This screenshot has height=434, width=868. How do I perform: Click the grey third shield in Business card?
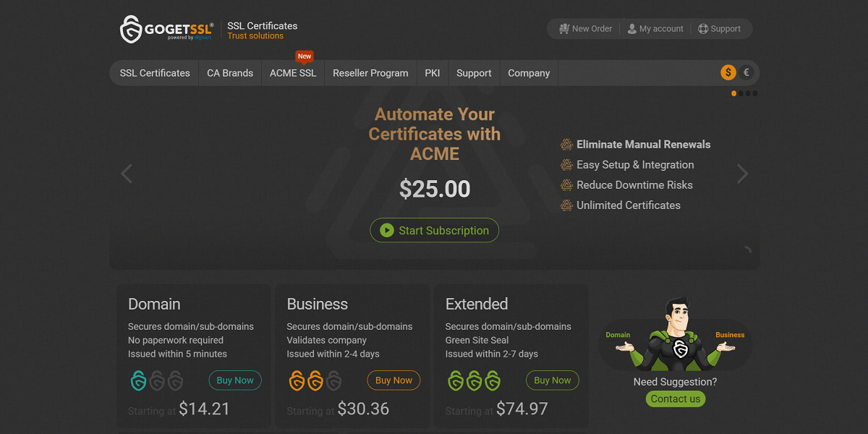point(333,380)
